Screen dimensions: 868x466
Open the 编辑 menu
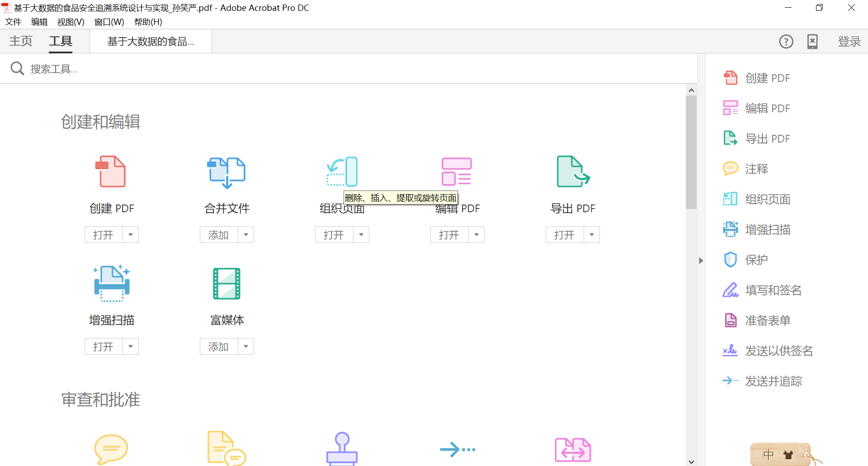click(x=39, y=22)
